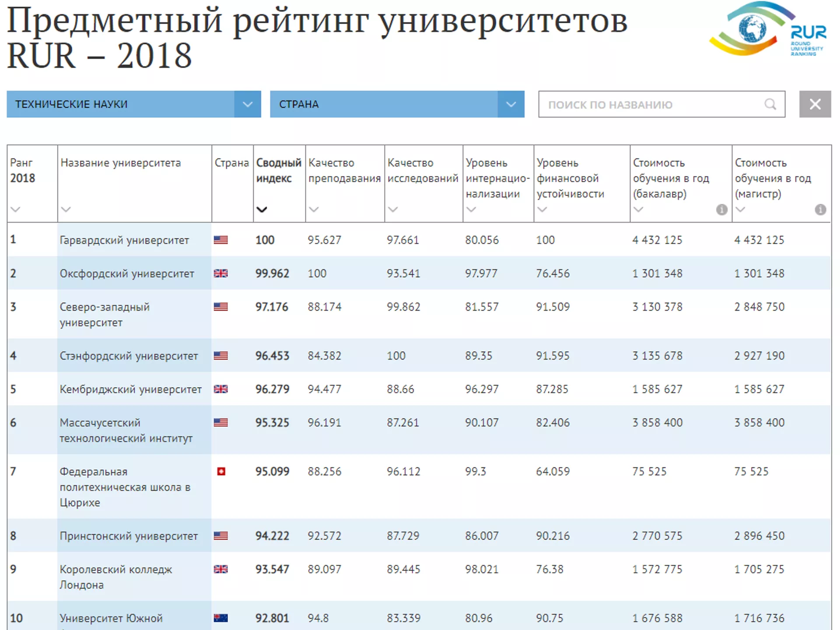Image resolution: width=840 pixels, height=630 pixels.
Task: Select bachelor tuition value 1 676 588
Action: tap(657, 618)
